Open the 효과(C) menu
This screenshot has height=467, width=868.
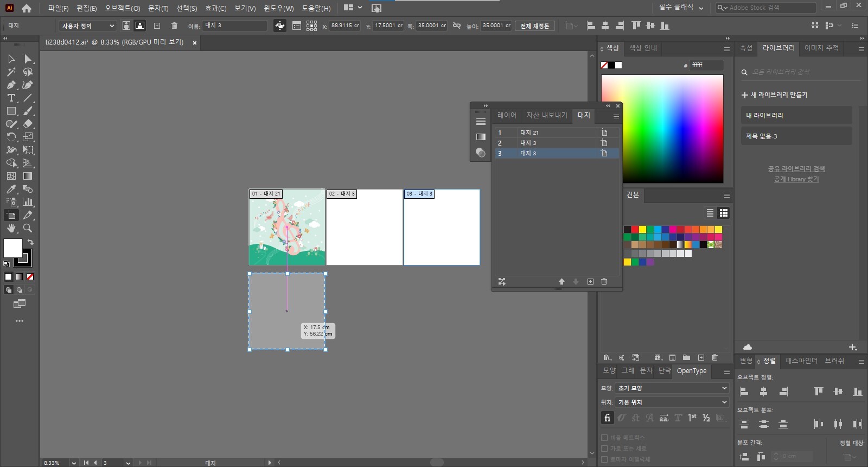pos(215,8)
